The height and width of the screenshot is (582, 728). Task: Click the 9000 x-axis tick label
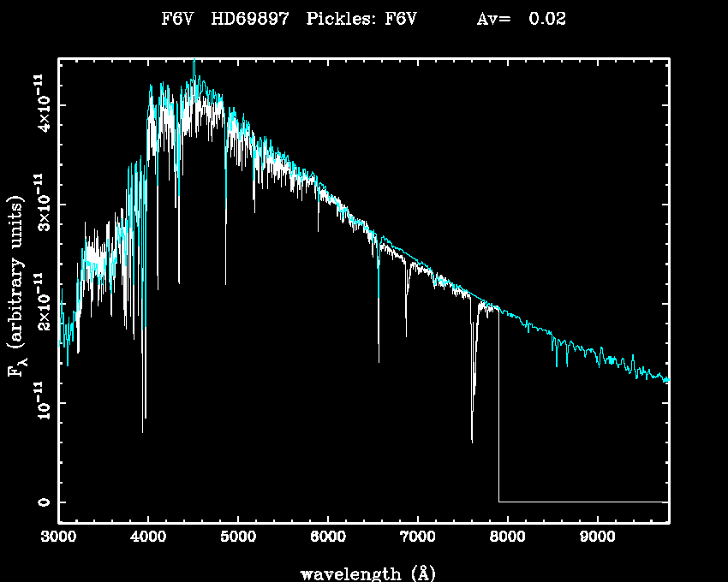coord(597,537)
